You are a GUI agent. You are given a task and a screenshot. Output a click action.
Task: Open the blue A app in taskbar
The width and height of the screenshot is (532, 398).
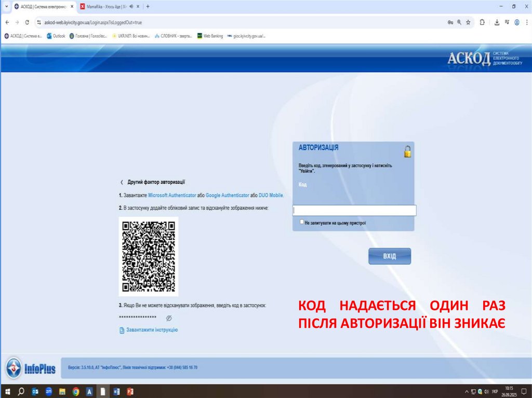point(89,392)
